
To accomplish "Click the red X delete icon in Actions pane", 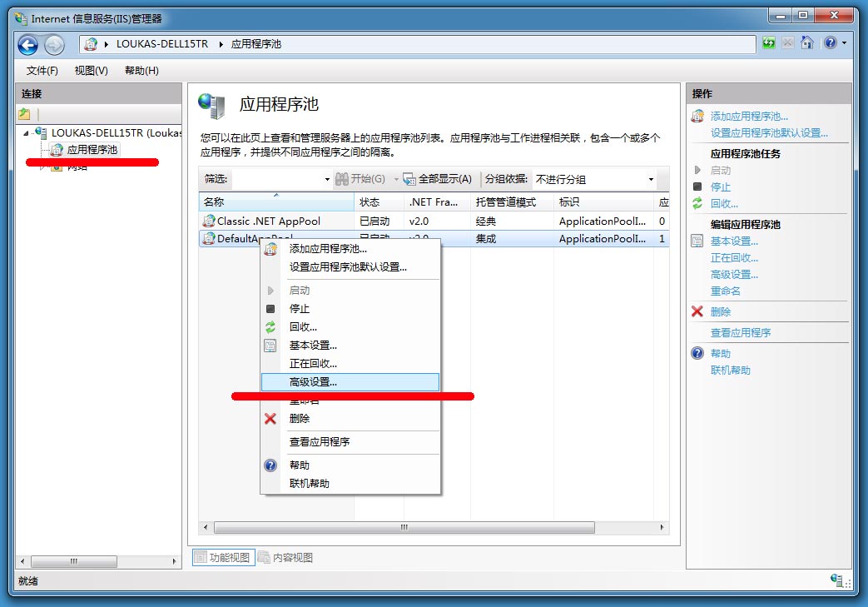I will [x=697, y=311].
